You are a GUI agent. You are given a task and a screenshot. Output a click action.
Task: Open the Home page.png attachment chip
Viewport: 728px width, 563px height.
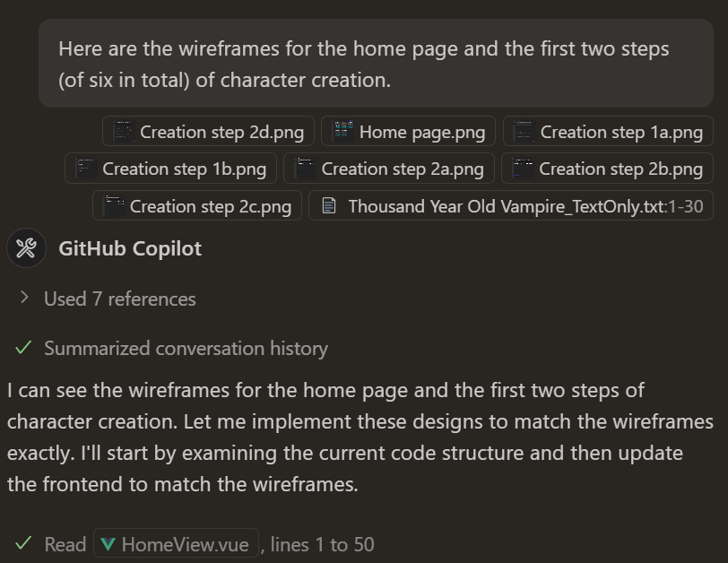(x=409, y=132)
